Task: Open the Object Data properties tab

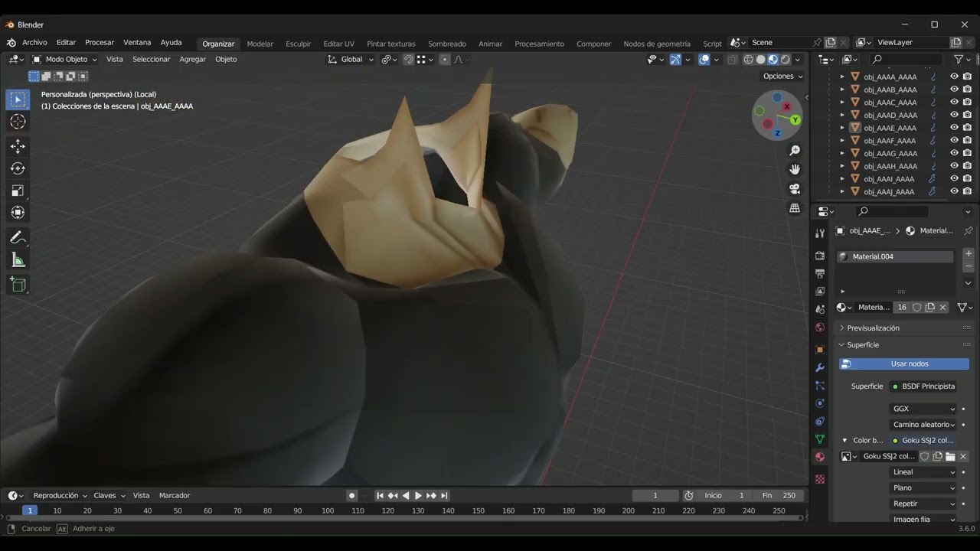Action: [820, 439]
